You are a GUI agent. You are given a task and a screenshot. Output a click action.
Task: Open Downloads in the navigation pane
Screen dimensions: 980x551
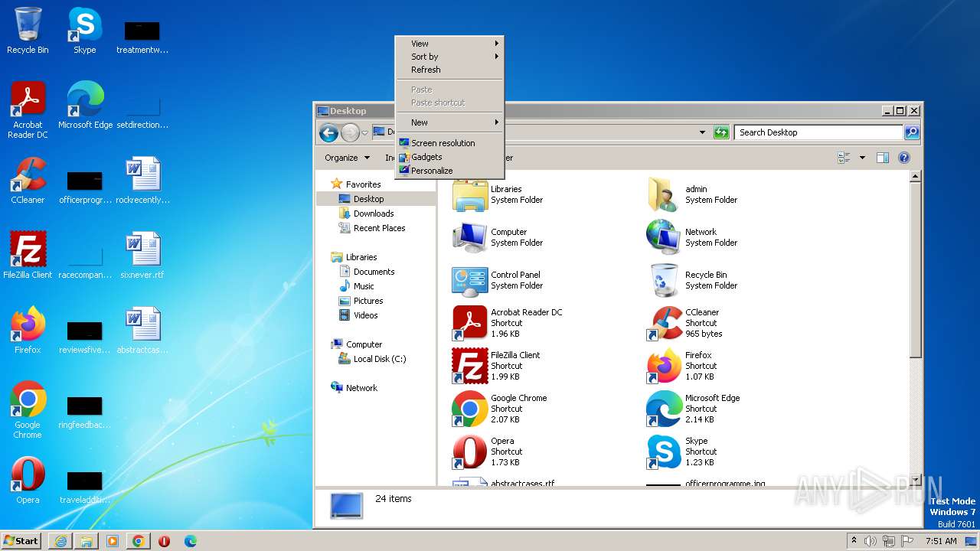[374, 214]
